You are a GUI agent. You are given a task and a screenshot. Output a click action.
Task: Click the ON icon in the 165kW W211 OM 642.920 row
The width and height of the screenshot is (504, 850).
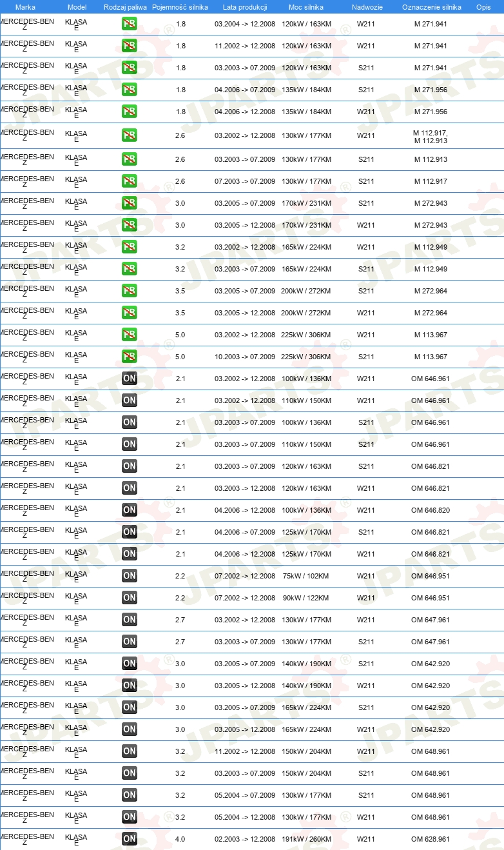click(x=129, y=730)
